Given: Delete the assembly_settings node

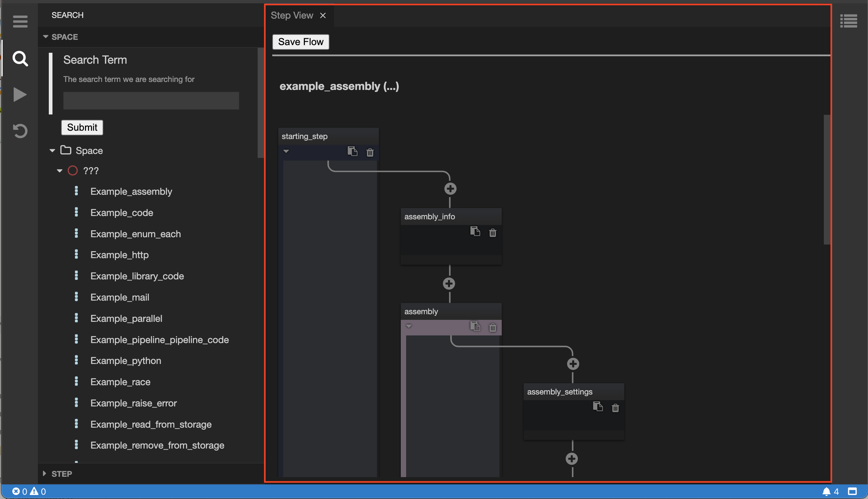Looking at the screenshot, I should (615, 408).
